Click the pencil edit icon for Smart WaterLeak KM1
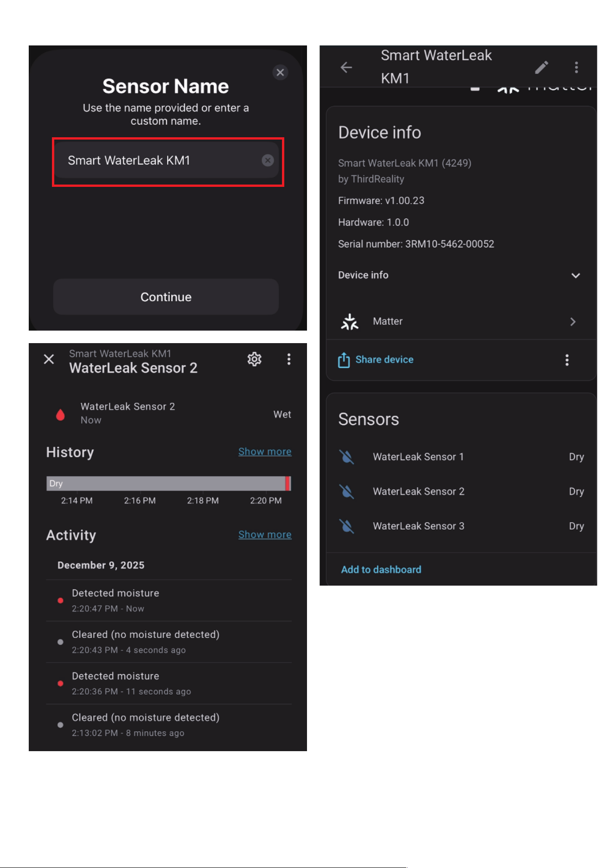 [x=541, y=68]
